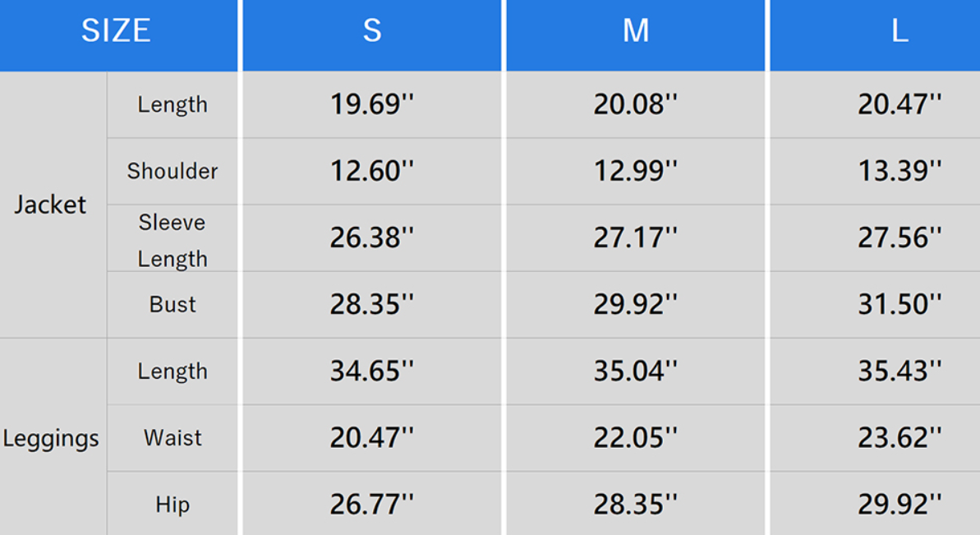Screen dimensions: 980x535
Task: Click the 27.56'' sleeve length cell
Action: pos(899,238)
